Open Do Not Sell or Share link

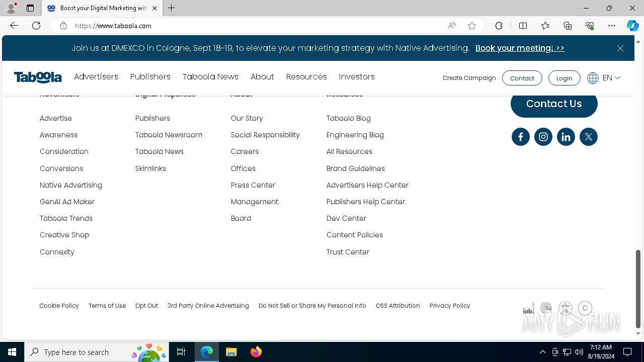pyautogui.click(x=312, y=306)
